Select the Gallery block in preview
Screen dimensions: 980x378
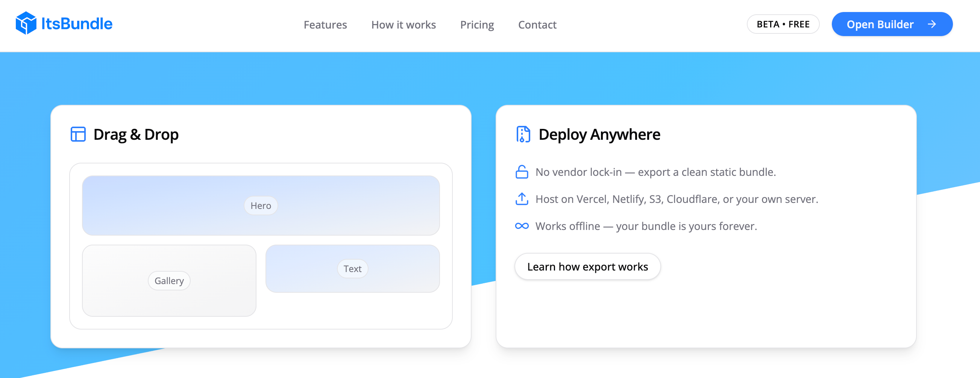point(169,281)
